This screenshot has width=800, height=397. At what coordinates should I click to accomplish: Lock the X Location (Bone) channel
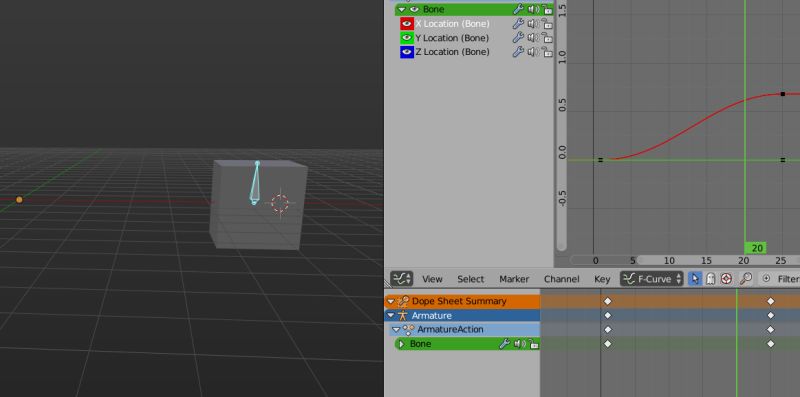pos(547,23)
